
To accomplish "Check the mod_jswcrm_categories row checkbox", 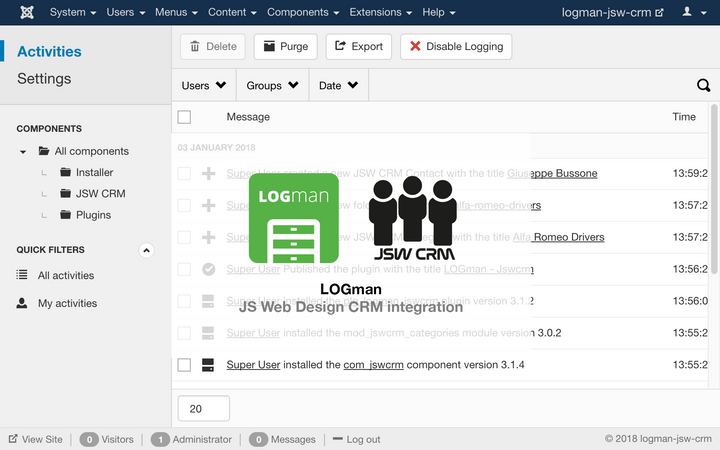I will [184, 333].
